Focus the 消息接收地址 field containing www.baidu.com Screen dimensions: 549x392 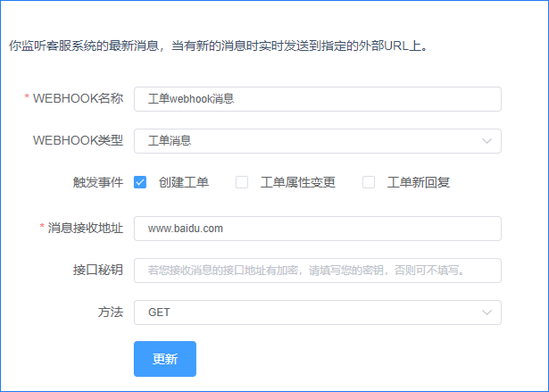[x=317, y=229]
